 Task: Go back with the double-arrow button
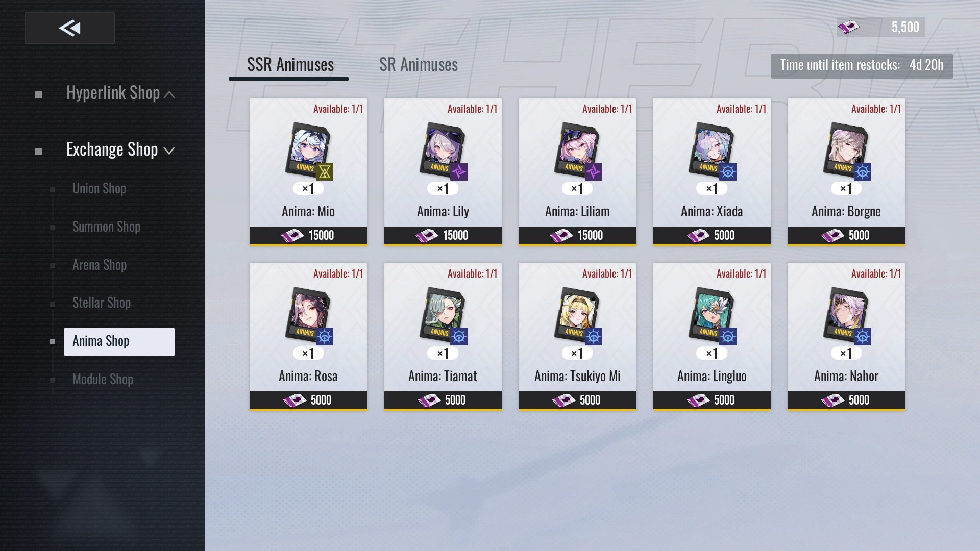(69, 28)
